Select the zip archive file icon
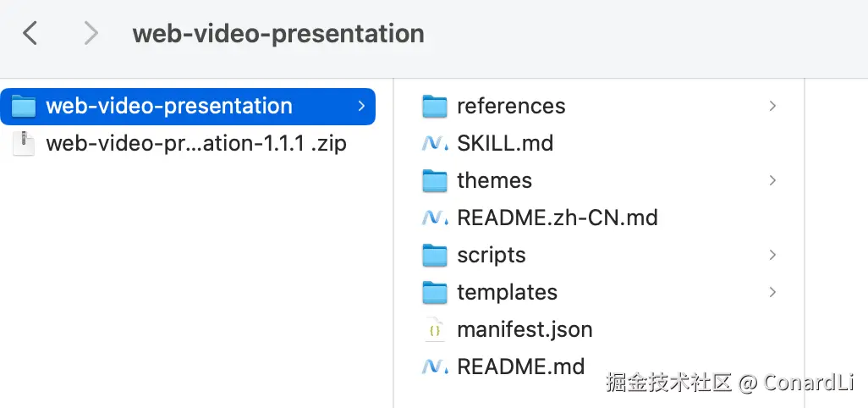Image resolution: width=868 pixels, height=408 pixels. pos(23,143)
